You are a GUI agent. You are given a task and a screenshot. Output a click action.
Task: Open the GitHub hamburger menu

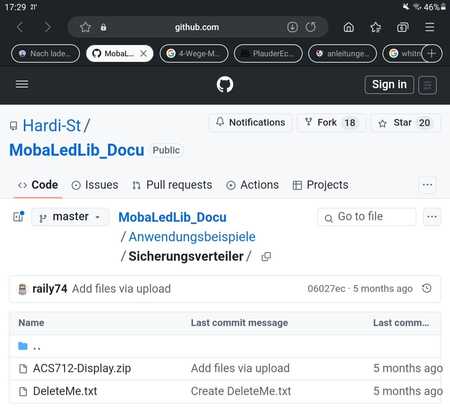(x=22, y=84)
